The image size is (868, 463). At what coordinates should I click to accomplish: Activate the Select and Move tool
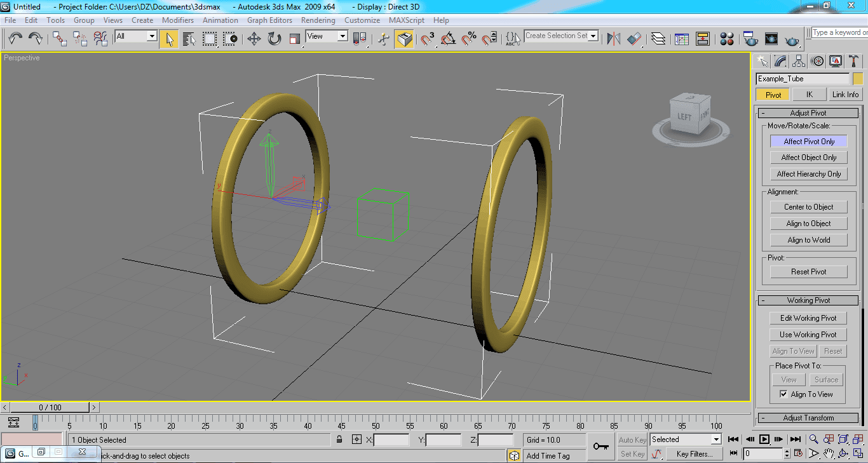[x=254, y=39]
